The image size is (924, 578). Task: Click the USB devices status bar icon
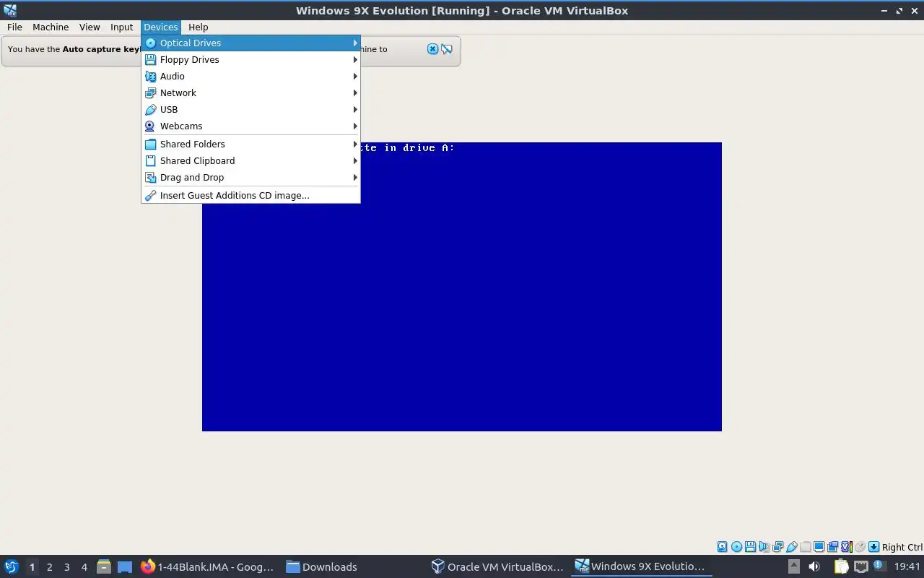792,547
